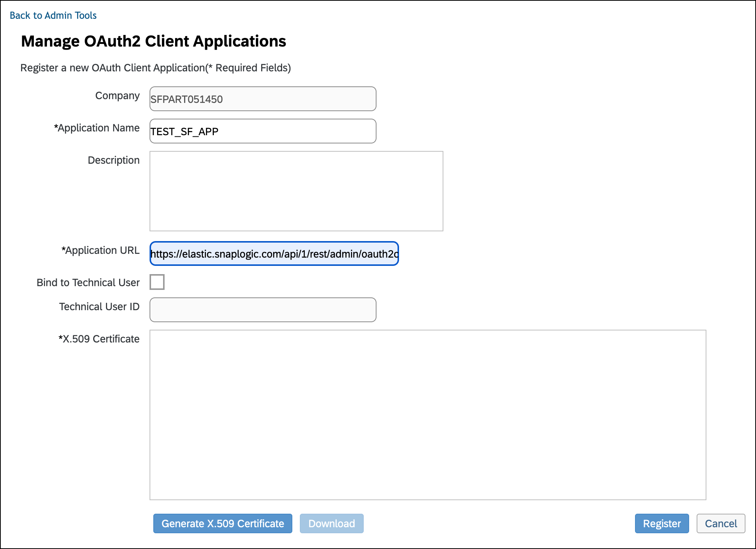Click the Description label
Image resolution: width=756 pixels, height=549 pixels.
click(113, 160)
